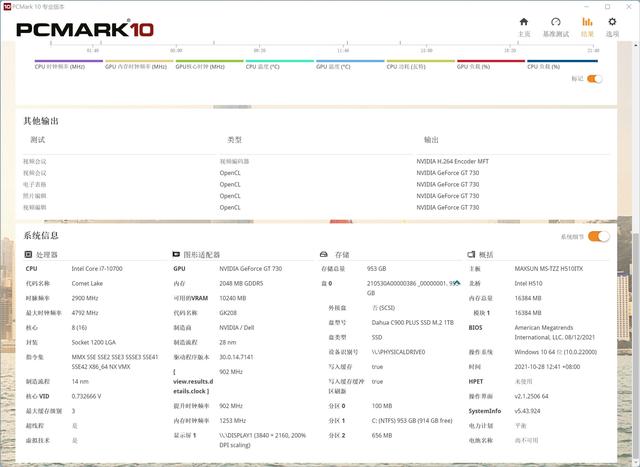Image resolution: width=640 pixels, height=467 pixels.
Task: Go to the Home tab house icon
Action: [524, 22]
